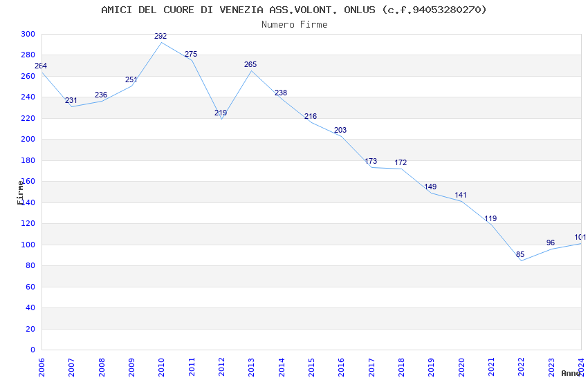
Task: Click the data label '265' for 2013
Action: pyautogui.click(x=250, y=64)
